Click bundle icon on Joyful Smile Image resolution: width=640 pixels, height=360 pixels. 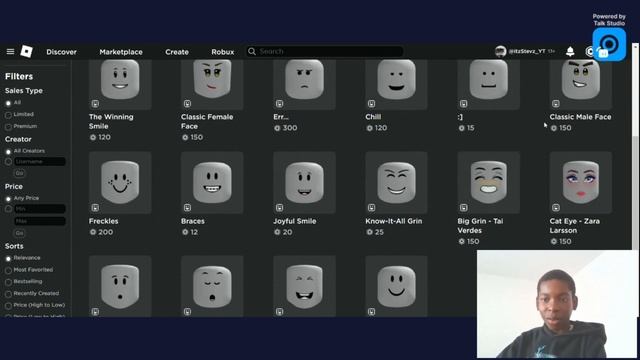pyautogui.click(x=280, y=208)
